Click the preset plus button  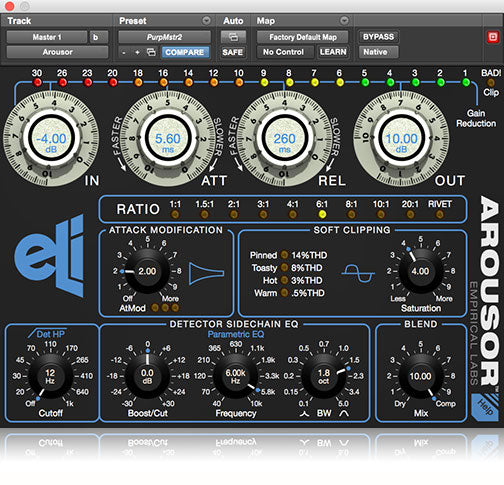[x=137, y=52]
